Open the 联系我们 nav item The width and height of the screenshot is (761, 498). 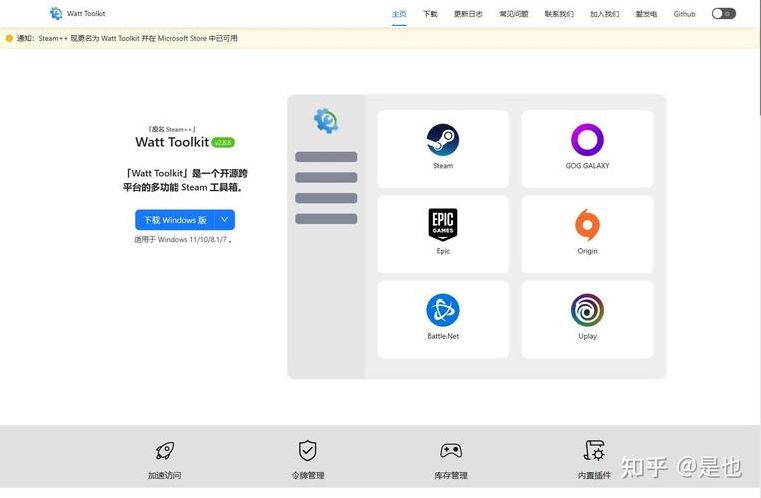(x=559, y=14)
